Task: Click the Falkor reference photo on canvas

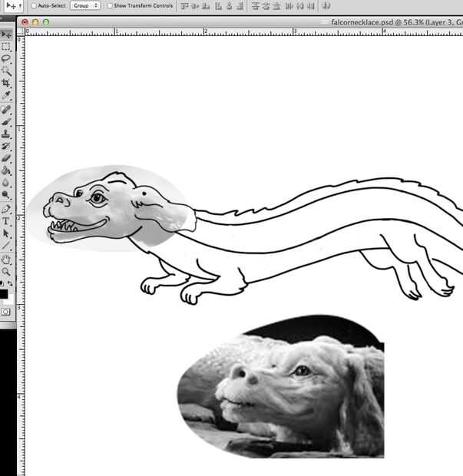Action: coord(281,386)
